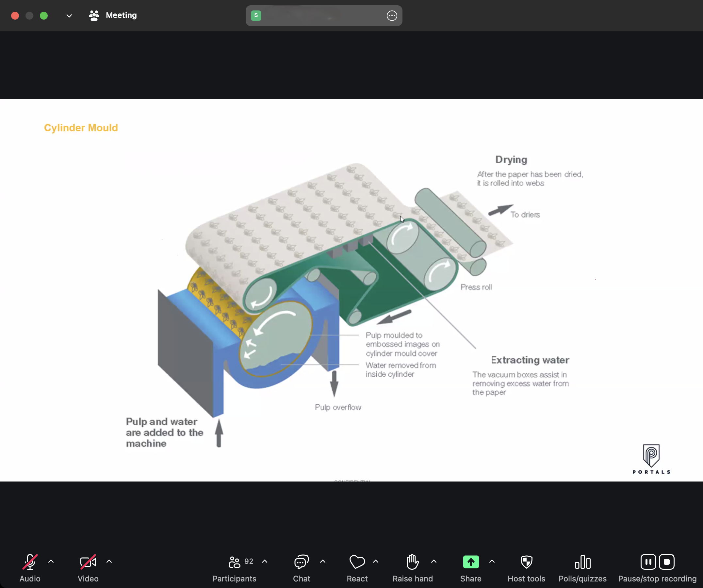Screen dimensions: 703x588
Task: Pause the recording
Action: (x=648, y=562)
